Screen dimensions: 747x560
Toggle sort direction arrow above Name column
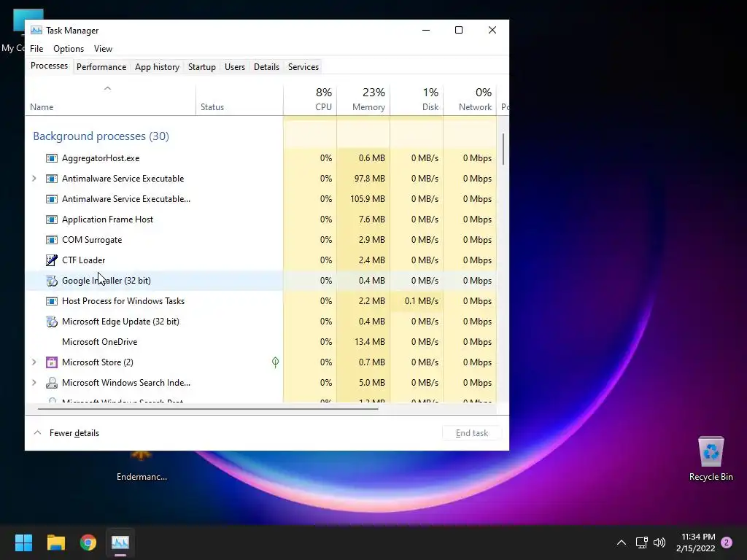108,88
